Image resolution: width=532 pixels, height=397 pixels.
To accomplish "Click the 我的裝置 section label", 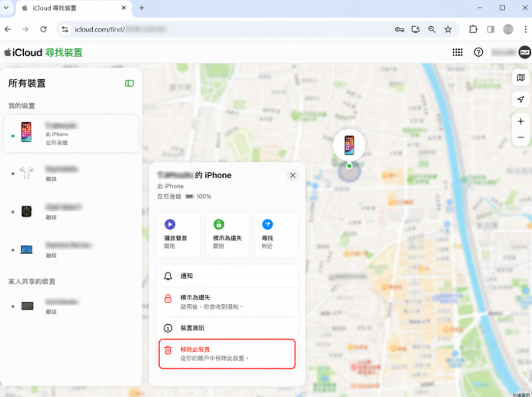I will [x=22, y=106].
